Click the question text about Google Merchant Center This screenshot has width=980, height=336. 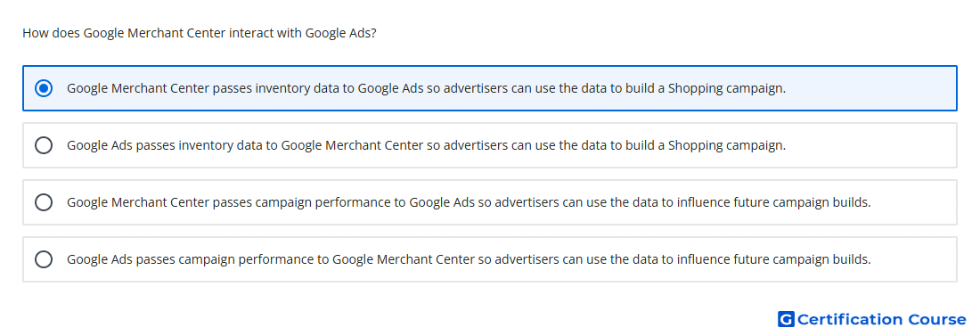tap(200, 33)
